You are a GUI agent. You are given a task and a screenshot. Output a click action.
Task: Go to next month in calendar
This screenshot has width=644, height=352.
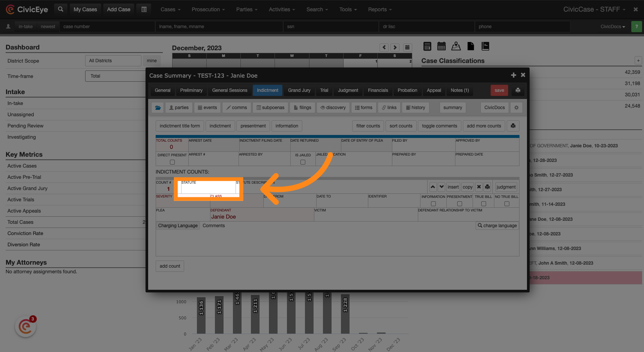[395, 48]
